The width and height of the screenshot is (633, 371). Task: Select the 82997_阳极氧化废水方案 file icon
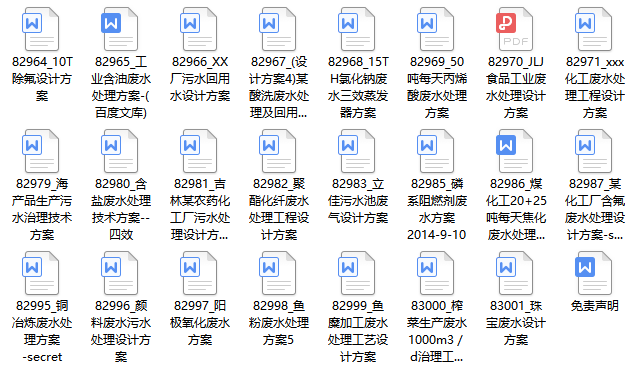point(199,273)
